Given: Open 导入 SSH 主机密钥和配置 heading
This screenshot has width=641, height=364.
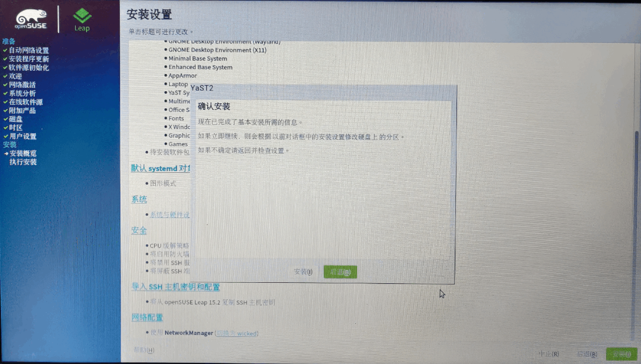Looking at the screenshot, I should pos(176,287).
